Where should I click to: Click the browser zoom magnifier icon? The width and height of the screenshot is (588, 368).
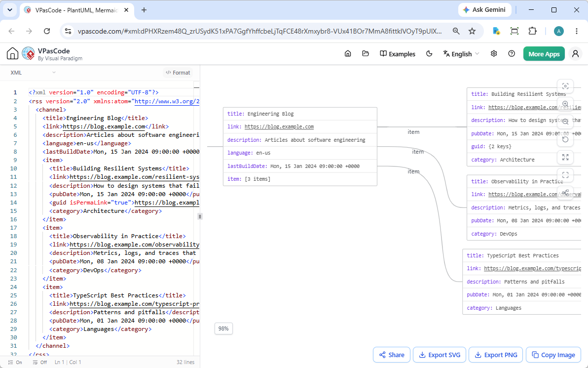[456, 31]
